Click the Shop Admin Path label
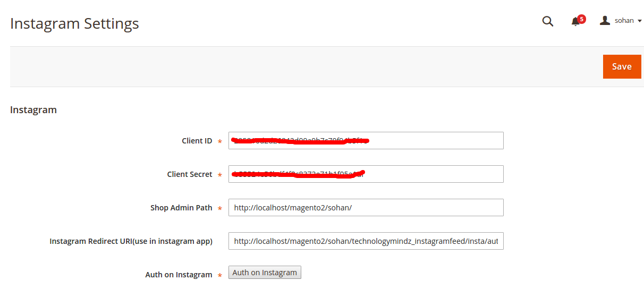The height and width of the screenshot is (297, 644). [181, 208]
